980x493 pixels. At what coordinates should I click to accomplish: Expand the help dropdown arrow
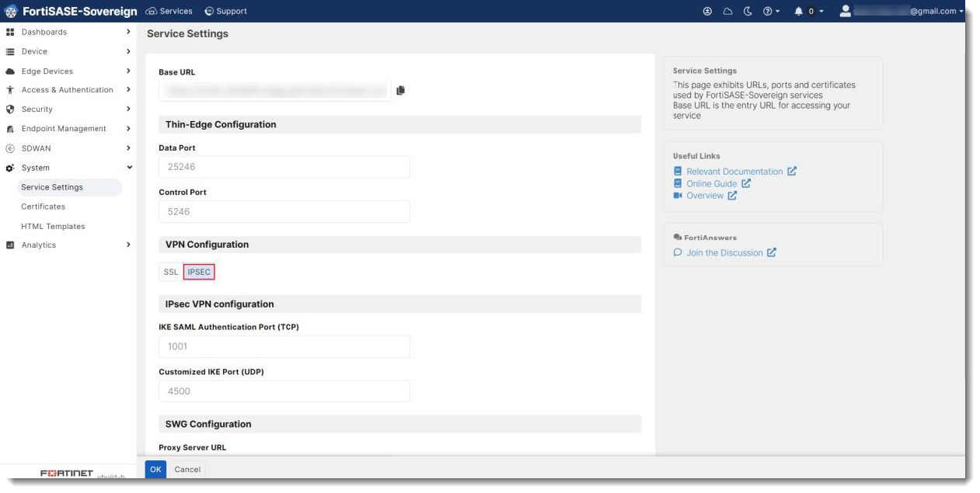pyautogui.click(x=778, y=11)
